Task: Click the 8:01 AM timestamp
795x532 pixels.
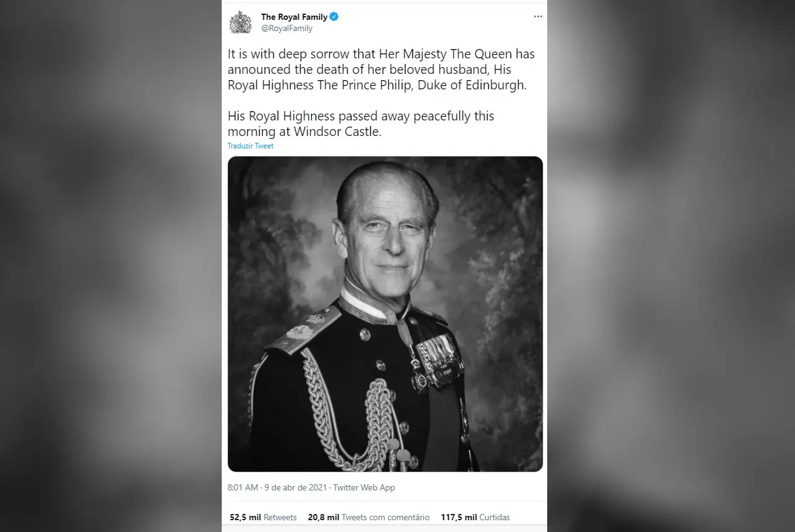Action: coord(243,487)
